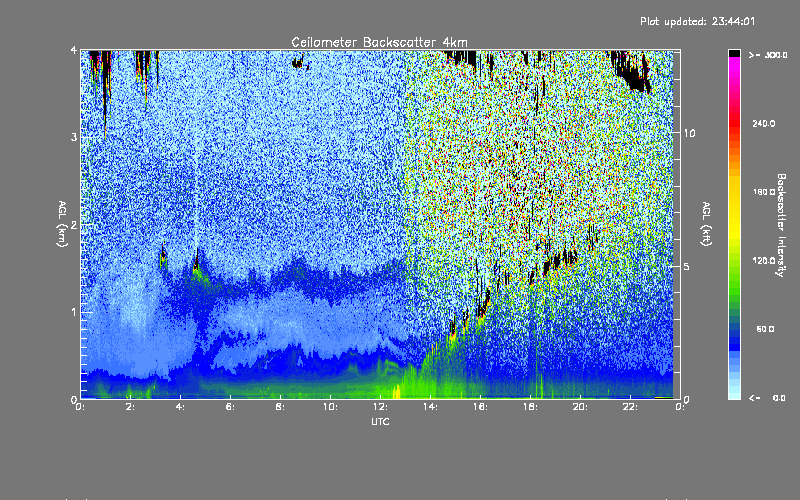
Task: Click the '10:' UTC tick label
Action: coord(330,407)
